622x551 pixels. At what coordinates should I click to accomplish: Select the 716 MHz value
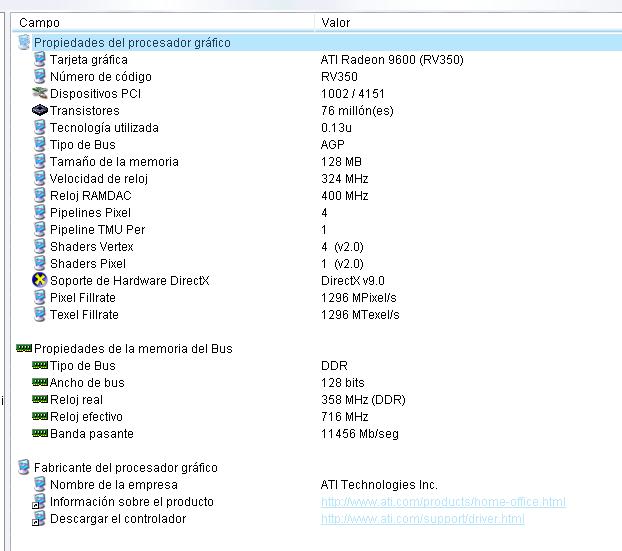click(344, 417)
